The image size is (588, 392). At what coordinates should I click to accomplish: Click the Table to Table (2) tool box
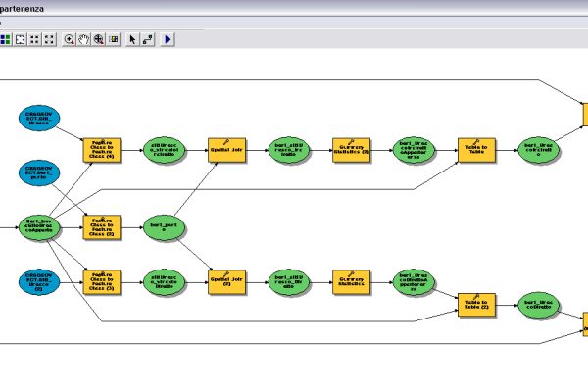[475, 306]
